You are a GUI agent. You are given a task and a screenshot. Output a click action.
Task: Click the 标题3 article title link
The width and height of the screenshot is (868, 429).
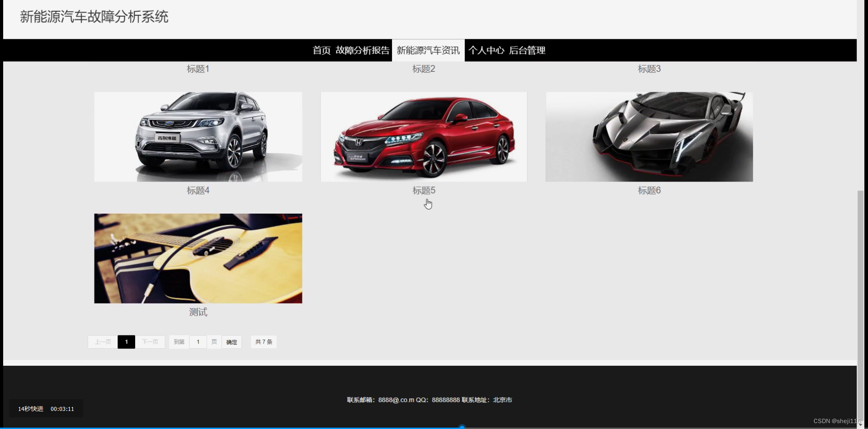coord(649,69)
